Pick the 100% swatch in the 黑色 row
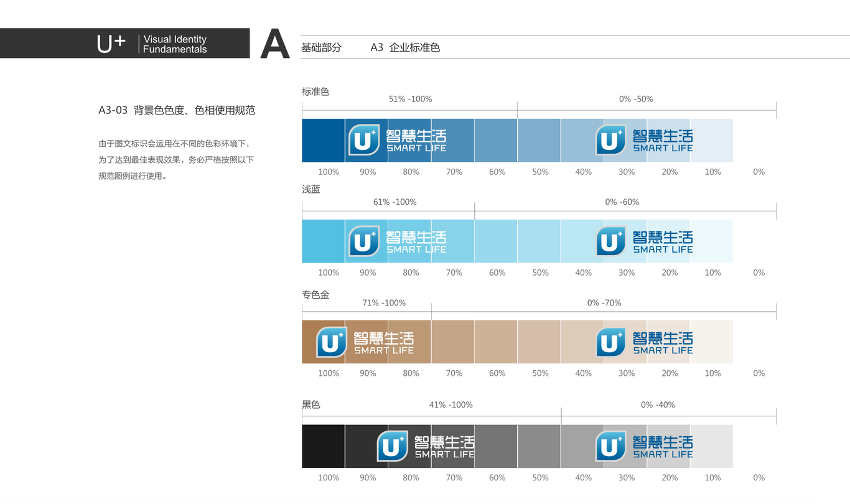This screenshot has width=850, height=504. click(x=324, y=446)
